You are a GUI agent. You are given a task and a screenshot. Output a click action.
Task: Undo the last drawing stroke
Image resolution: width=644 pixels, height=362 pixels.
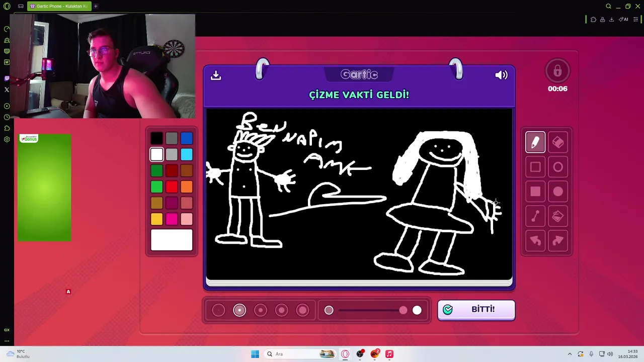535,241
